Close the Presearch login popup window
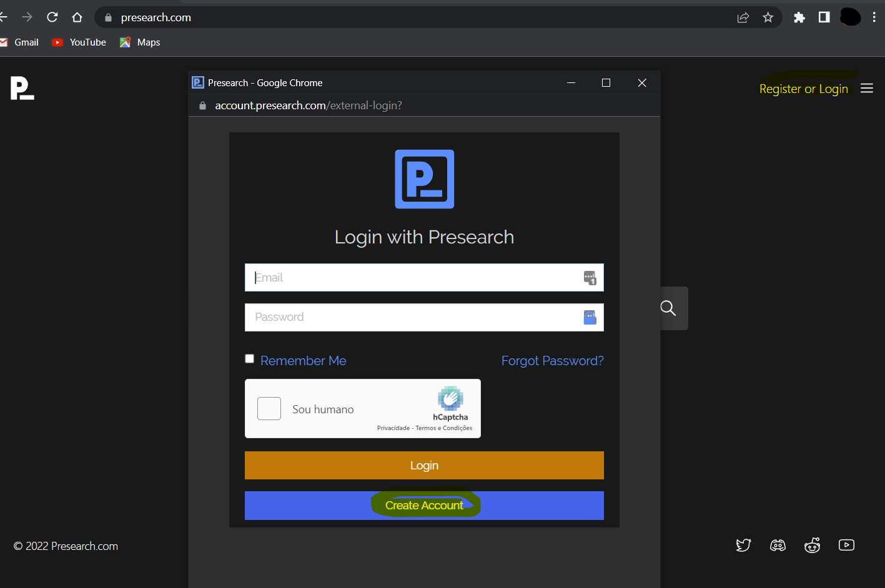 (x=642, y=82)
